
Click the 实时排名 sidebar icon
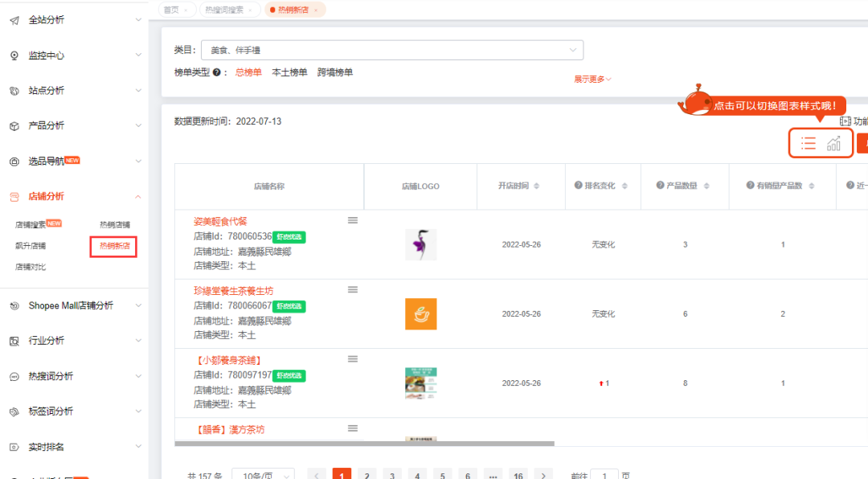(14, 447)
